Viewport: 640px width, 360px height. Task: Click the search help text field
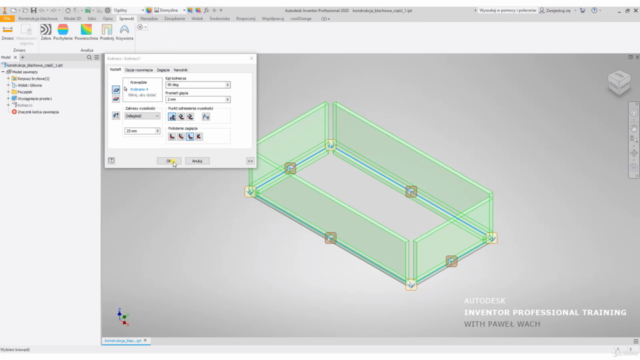point(507,10)
